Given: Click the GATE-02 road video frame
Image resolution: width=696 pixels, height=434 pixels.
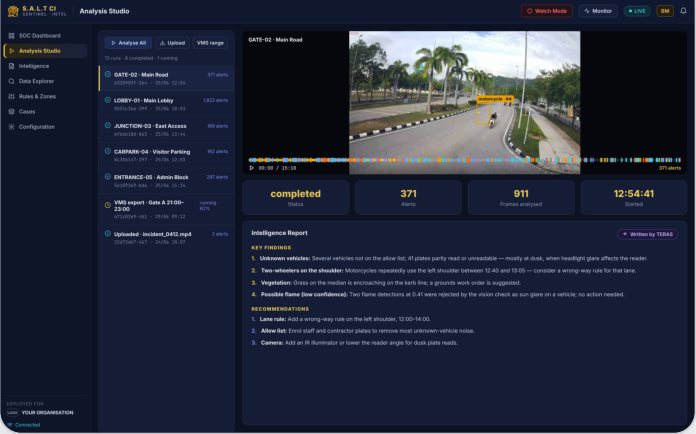Looking at the screenshot, I should [x=464, y=102].
